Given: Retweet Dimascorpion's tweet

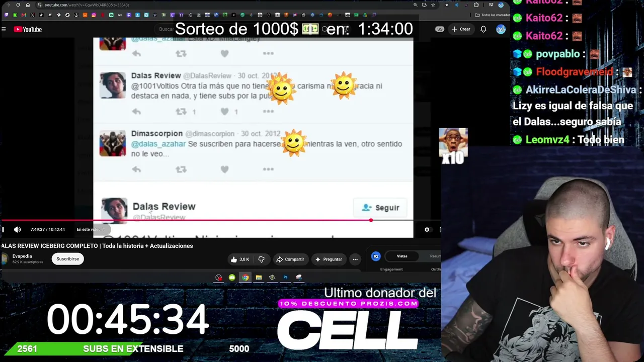Looking at the screenshot, I should tap(181, 169).
